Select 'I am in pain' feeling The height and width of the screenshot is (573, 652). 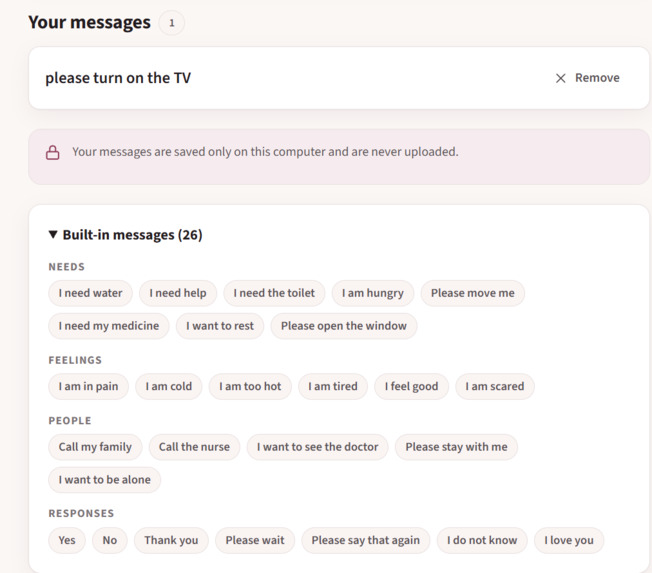click(88, 387)
